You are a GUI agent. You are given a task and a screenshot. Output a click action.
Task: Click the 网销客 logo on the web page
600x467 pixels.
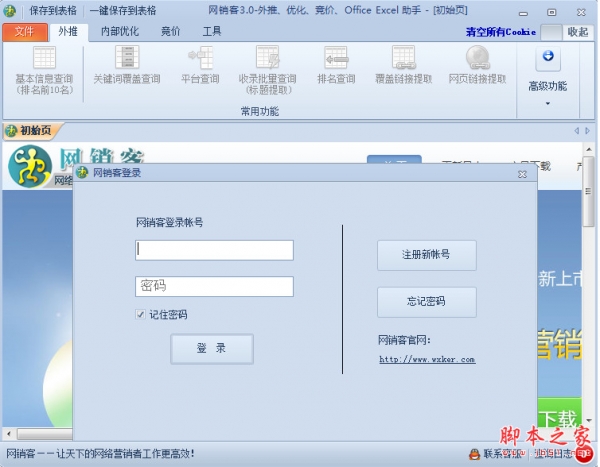point(30,166)
